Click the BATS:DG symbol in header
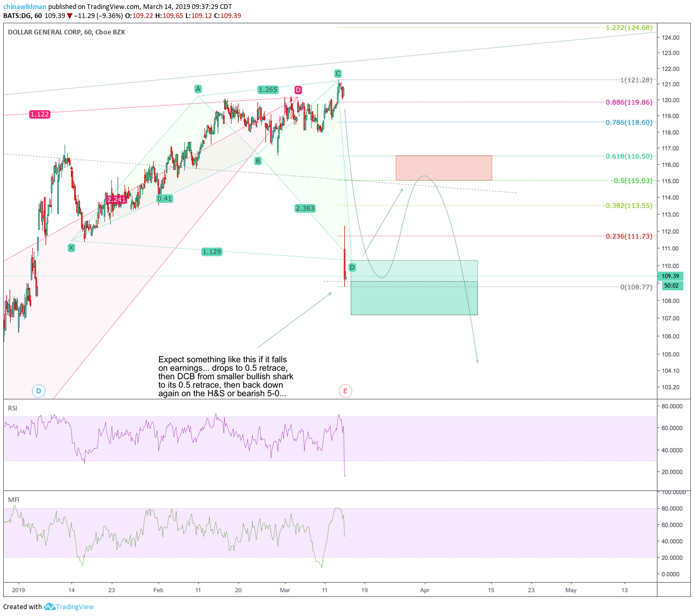The image size is (694, 616). [x=19, y=15]
